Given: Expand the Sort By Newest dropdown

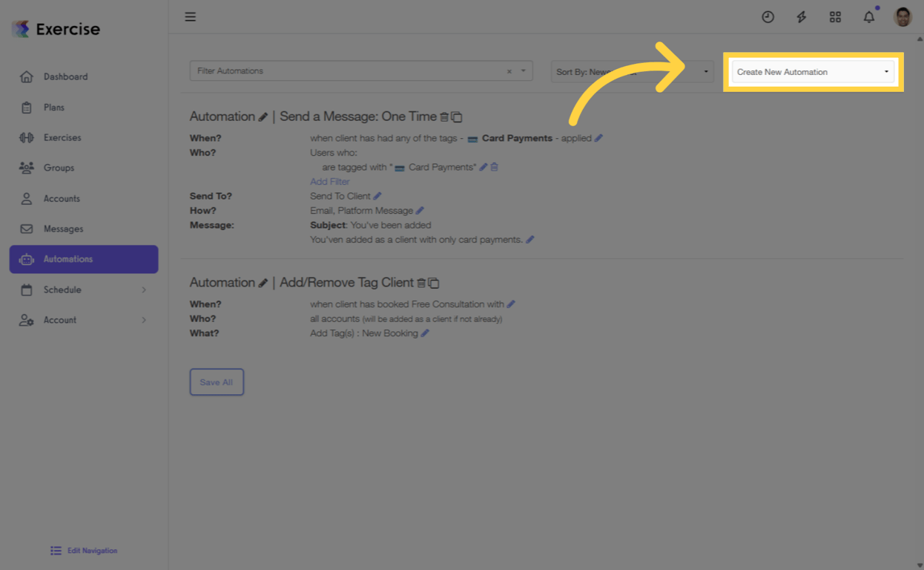Looking at the screenshot, I should tap(631, 71).
